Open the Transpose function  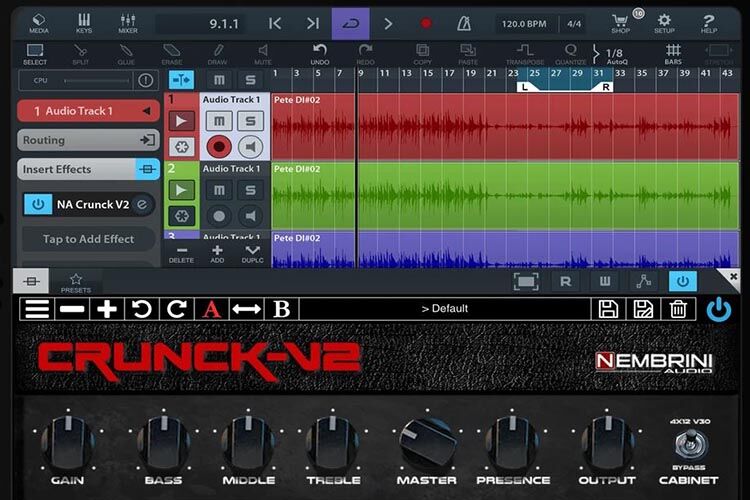[x=525, y=54]
